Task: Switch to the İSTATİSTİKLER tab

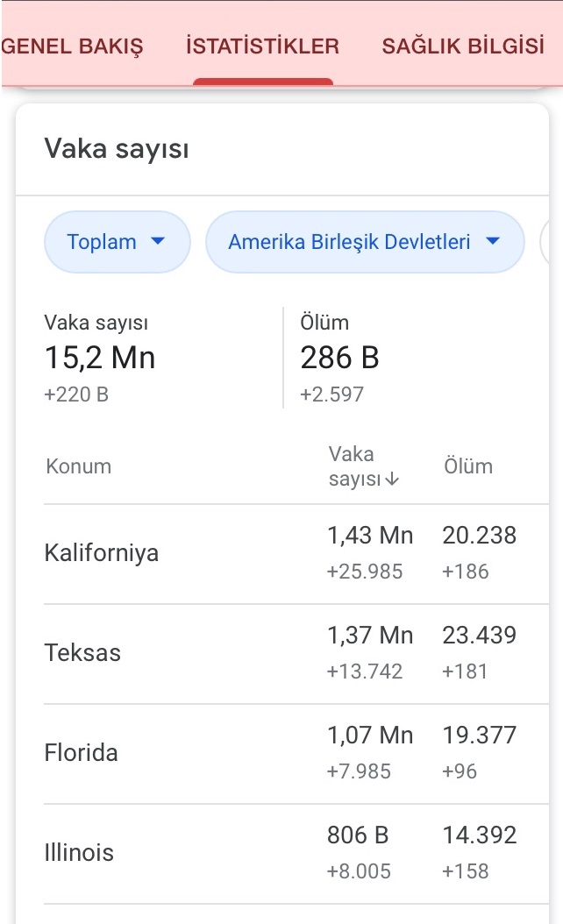Action: 262,46
